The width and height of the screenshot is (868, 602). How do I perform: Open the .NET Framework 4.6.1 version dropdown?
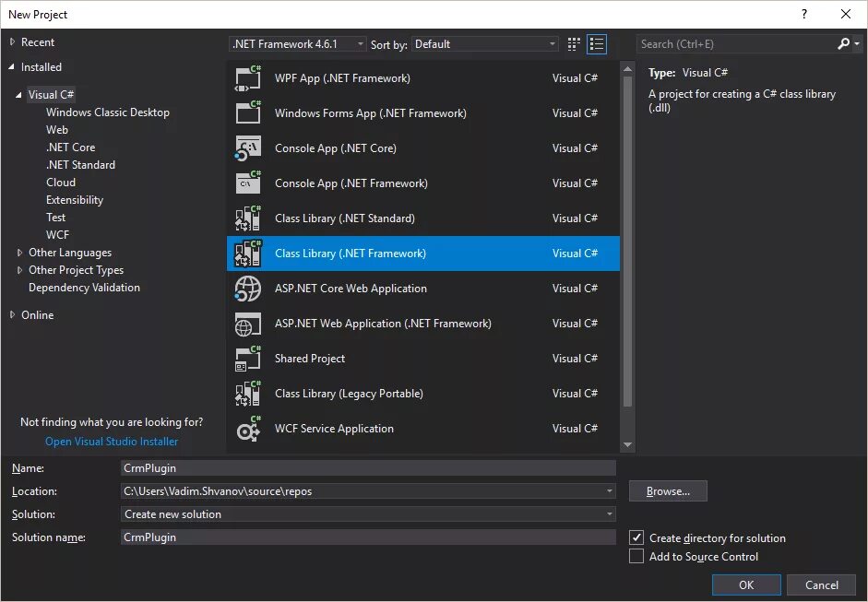pos(297,44)
